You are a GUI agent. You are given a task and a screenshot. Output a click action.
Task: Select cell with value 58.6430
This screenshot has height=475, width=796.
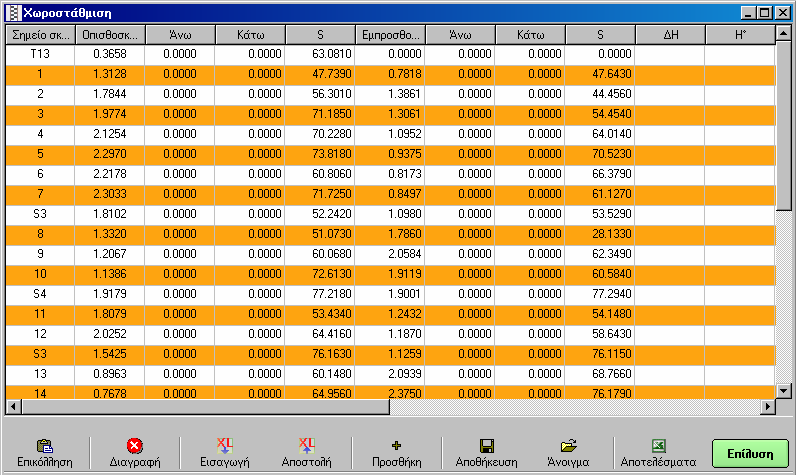(601, 334)
